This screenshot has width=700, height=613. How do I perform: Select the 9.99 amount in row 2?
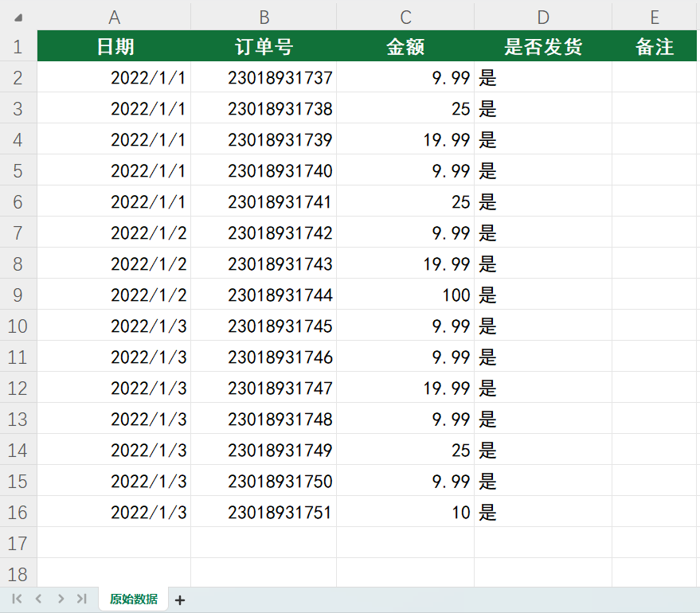pos(405,77)
